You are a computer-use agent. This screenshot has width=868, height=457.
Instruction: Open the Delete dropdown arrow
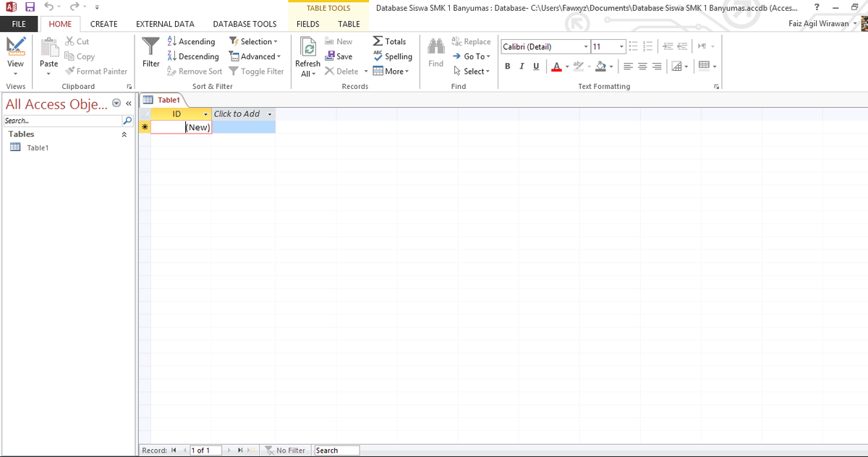click(366, 71)
